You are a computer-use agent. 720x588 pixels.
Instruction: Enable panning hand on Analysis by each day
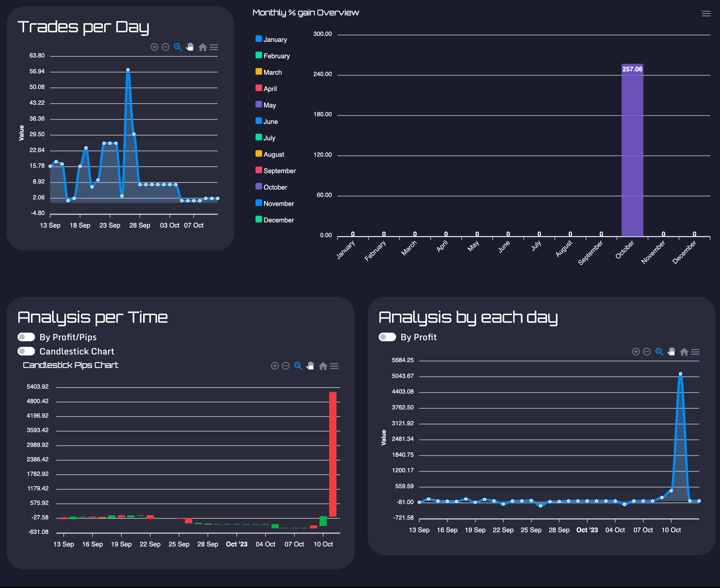pyautogui.click(x=672, y=352)
